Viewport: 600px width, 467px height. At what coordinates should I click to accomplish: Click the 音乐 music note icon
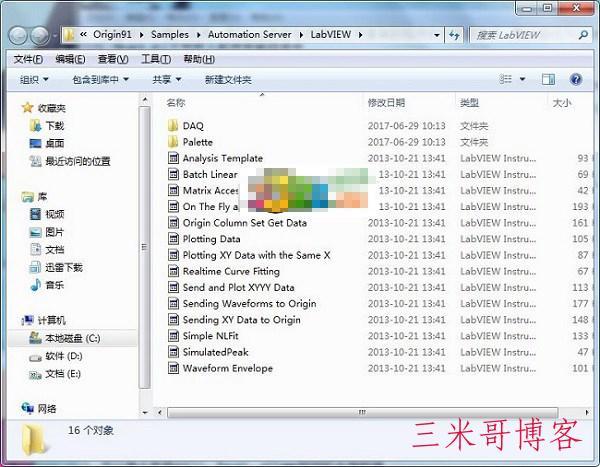point(35,285)
